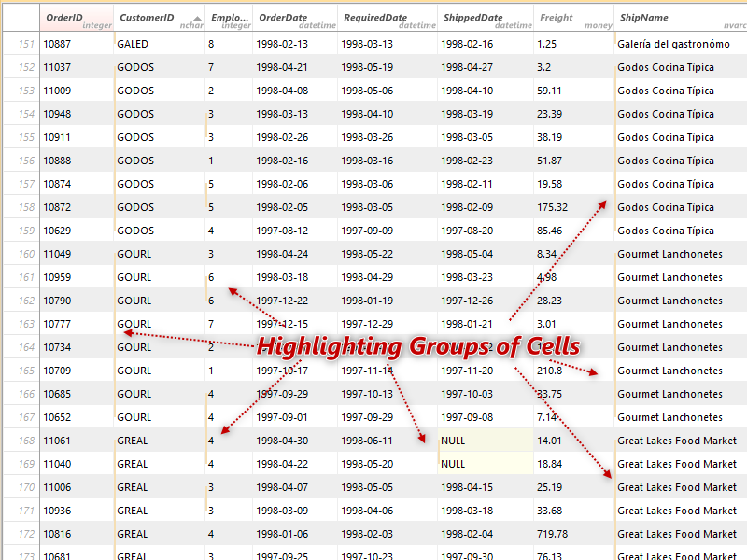Screen dimensions: 747x560
Task: Click OrderID cell 10790
Action: (x=77, y=301)
